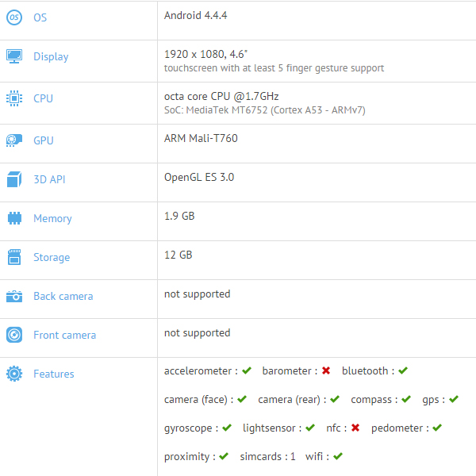Click the Features gear icon
Screen dimensions: 476x476
click(x=14, y=374)
